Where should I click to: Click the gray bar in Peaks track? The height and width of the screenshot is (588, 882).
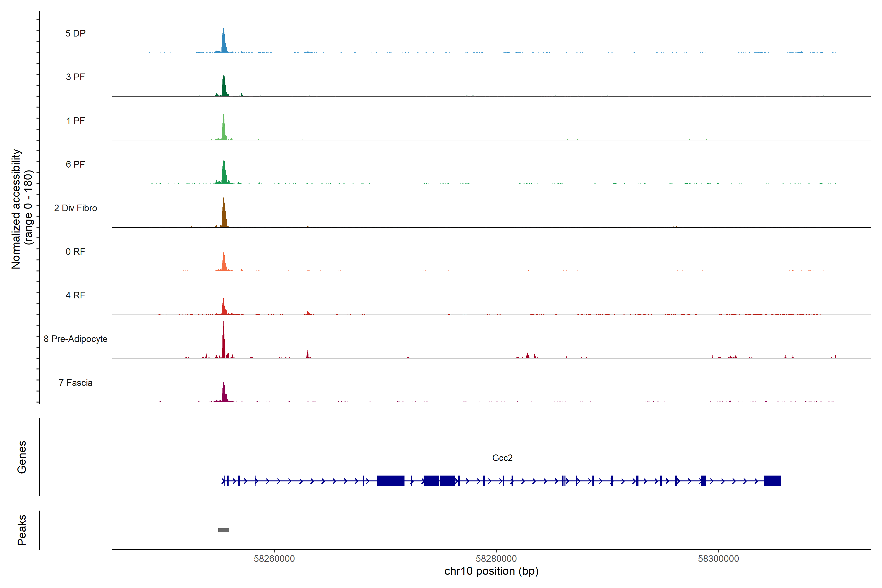coord(224,530)
